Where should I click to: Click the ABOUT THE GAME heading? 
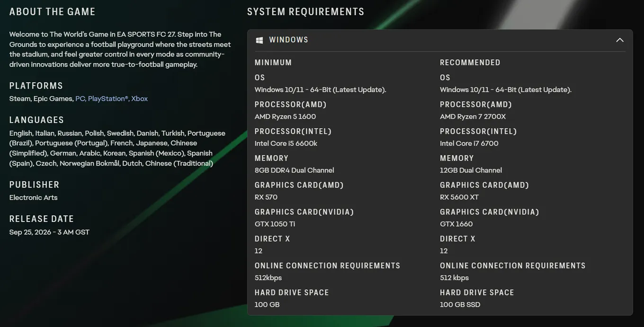pos(52,12)
